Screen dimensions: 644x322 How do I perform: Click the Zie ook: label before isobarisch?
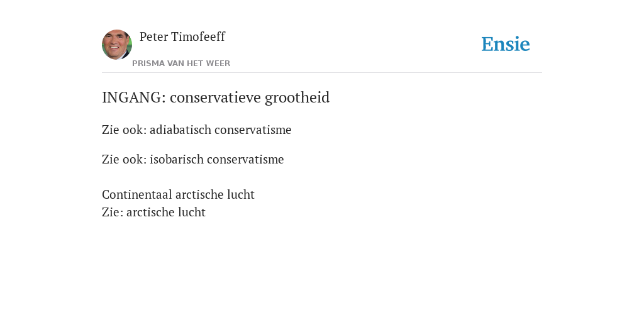pos(125,159)
